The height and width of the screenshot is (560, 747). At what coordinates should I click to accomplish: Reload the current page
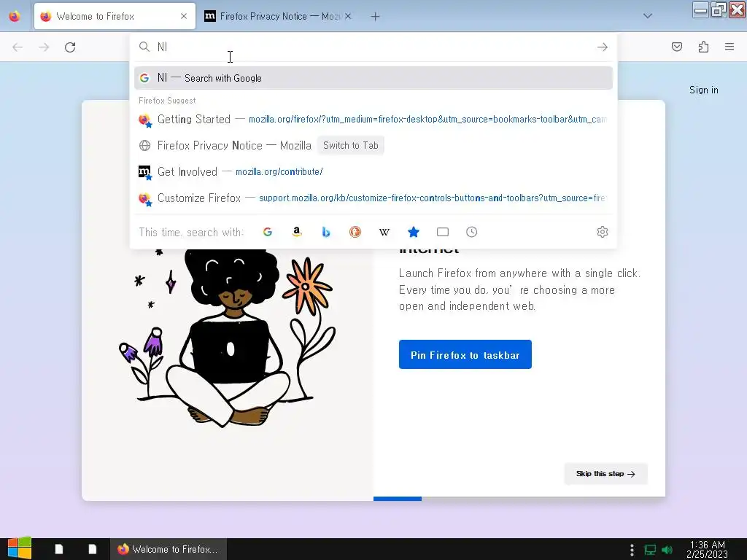point(70,47)
